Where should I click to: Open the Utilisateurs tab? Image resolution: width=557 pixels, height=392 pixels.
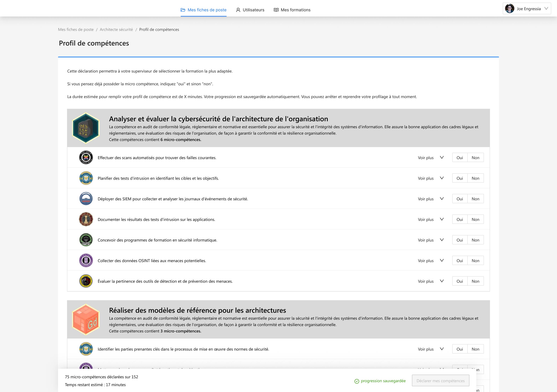pos(250,10)
